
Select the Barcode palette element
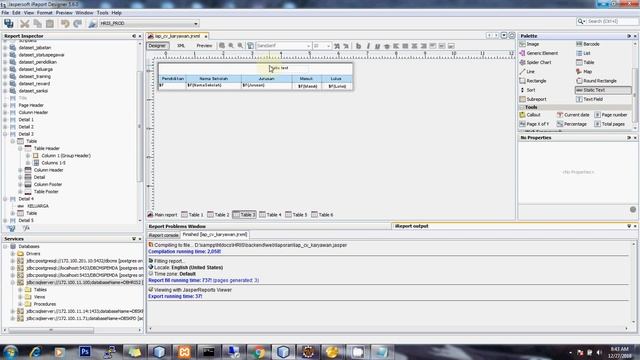click(x=588, y=44)
